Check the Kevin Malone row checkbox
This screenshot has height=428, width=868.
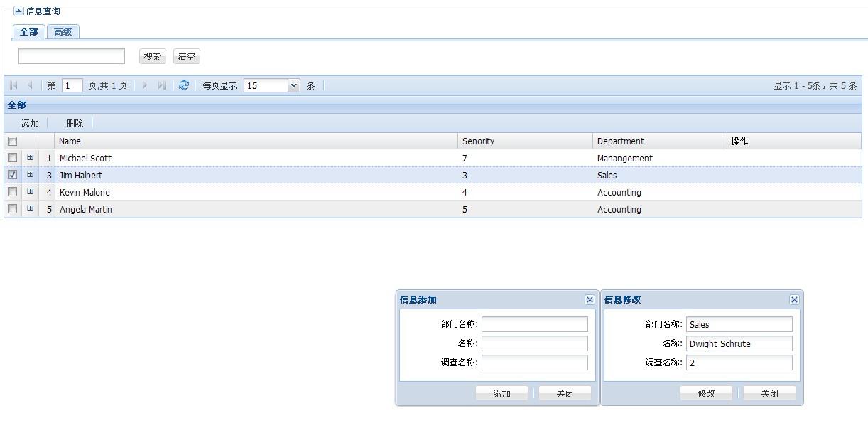coord(12,192)
